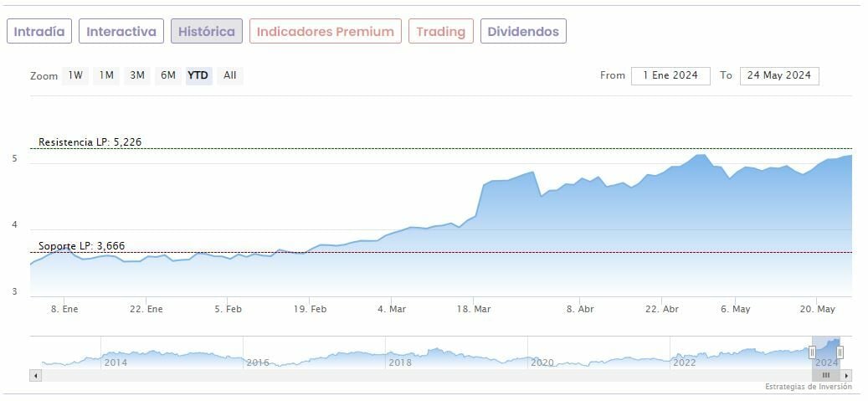This screenshot has height=401, width=868.
Task: Open Indicadores Premium tab
Action: (325, 32)
